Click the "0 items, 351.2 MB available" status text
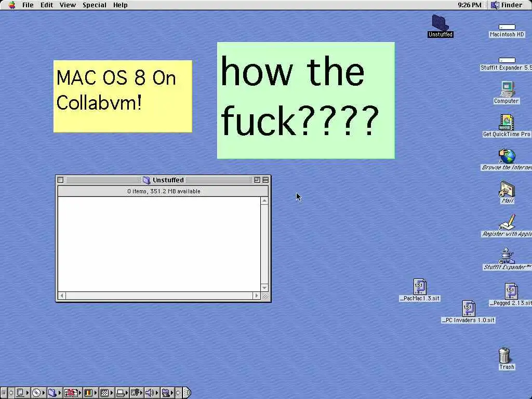This screenshot has height=399, width=532. pyautogui.click(x=164, y=191)
